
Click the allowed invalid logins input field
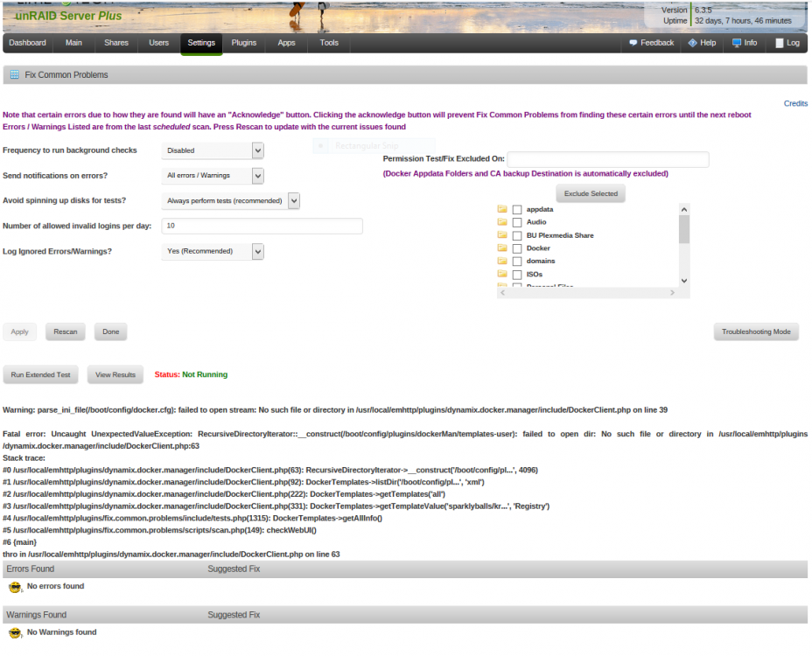[262, 226]
